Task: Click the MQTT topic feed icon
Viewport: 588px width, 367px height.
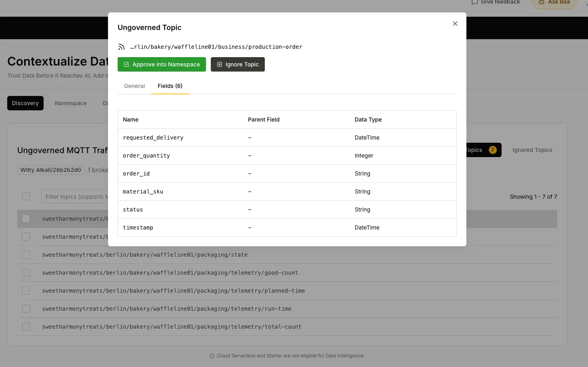Action: (122, 47)
